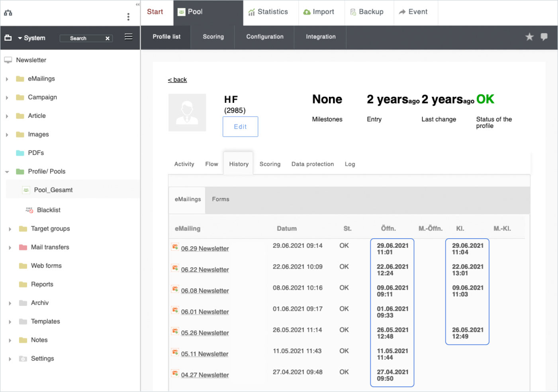This screenshot has height=392, width=558.
Task: Click the vertical three-dot options icon
Action: tap(128, 17)
